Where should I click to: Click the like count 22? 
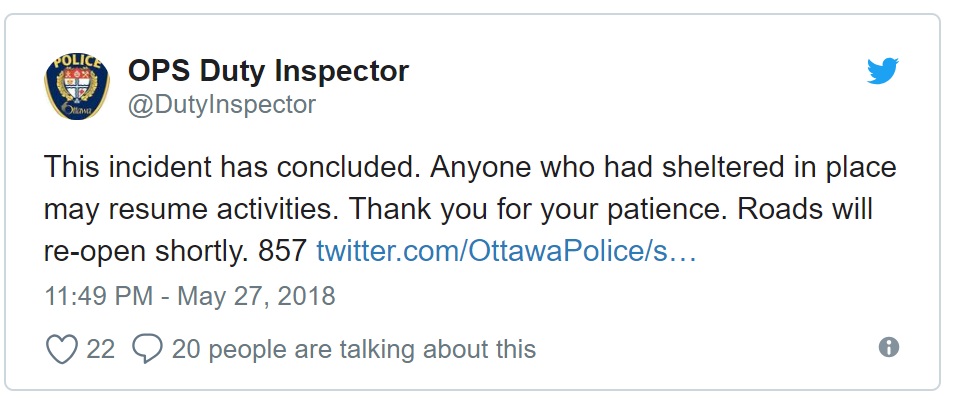101,349
